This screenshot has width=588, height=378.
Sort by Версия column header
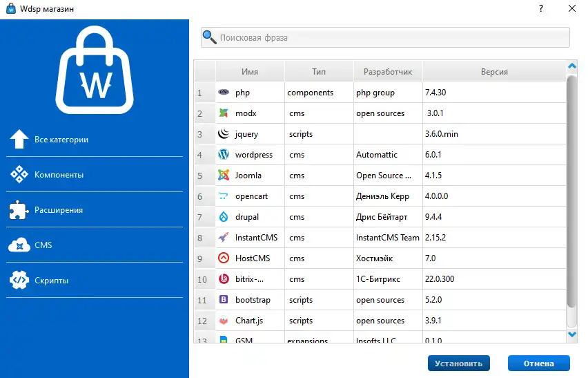click(494, 71)
